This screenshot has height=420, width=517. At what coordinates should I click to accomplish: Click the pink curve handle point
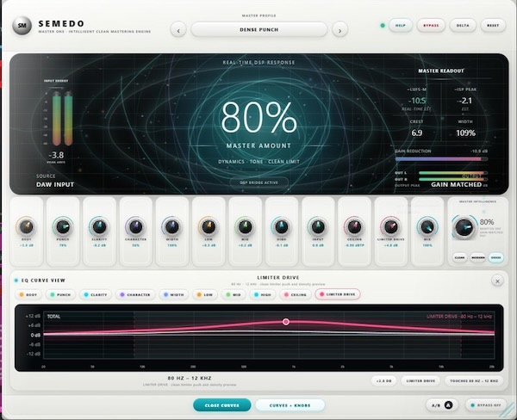tap(286, 322)
